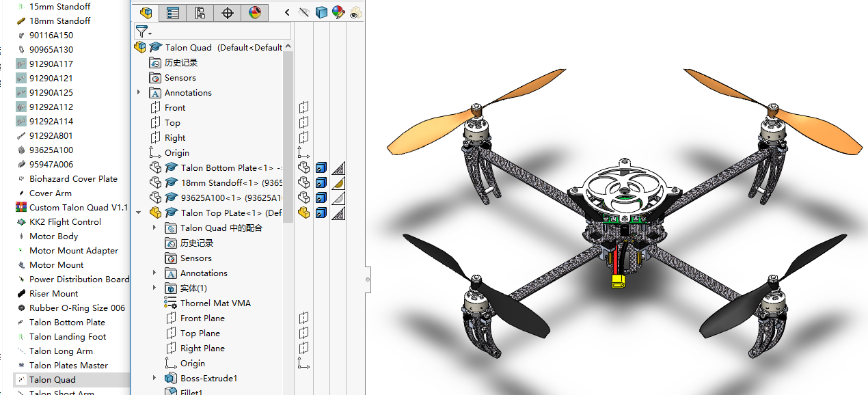This screenshot has height=395, width=868.
Task: Click the panel splitter collapse handle
Action: click(x=368, y=279)
